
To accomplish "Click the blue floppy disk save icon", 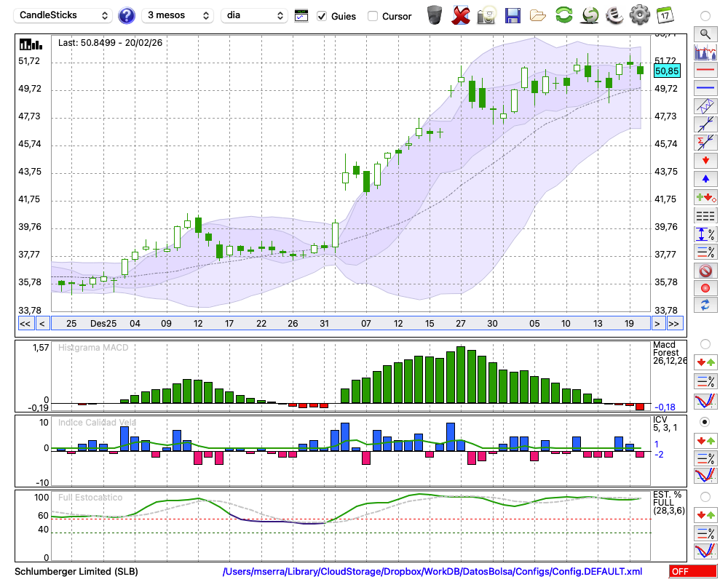I will [x=513, y=15].
